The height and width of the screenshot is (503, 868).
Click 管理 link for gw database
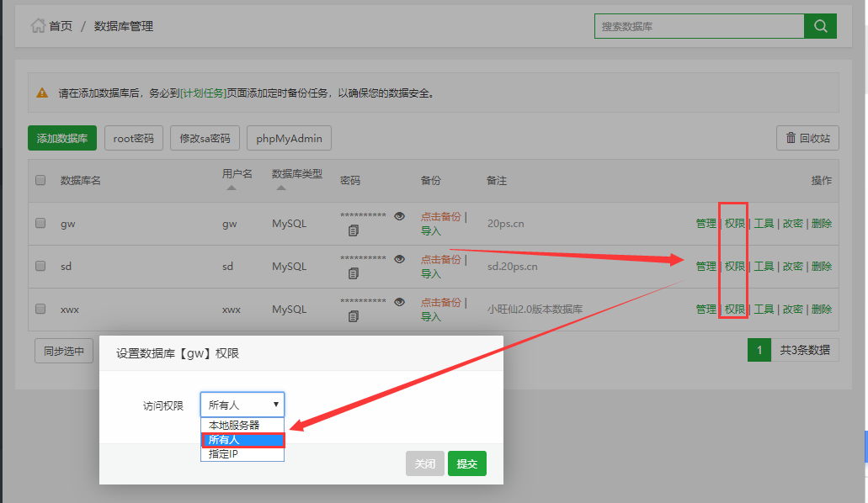[x=706, y=224]
